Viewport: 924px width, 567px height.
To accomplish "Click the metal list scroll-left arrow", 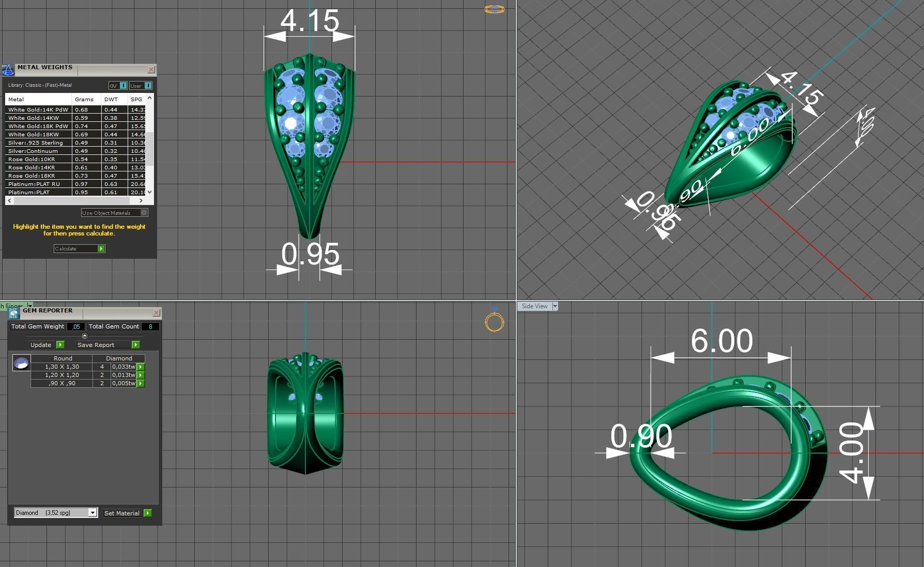I will (9, 200).
